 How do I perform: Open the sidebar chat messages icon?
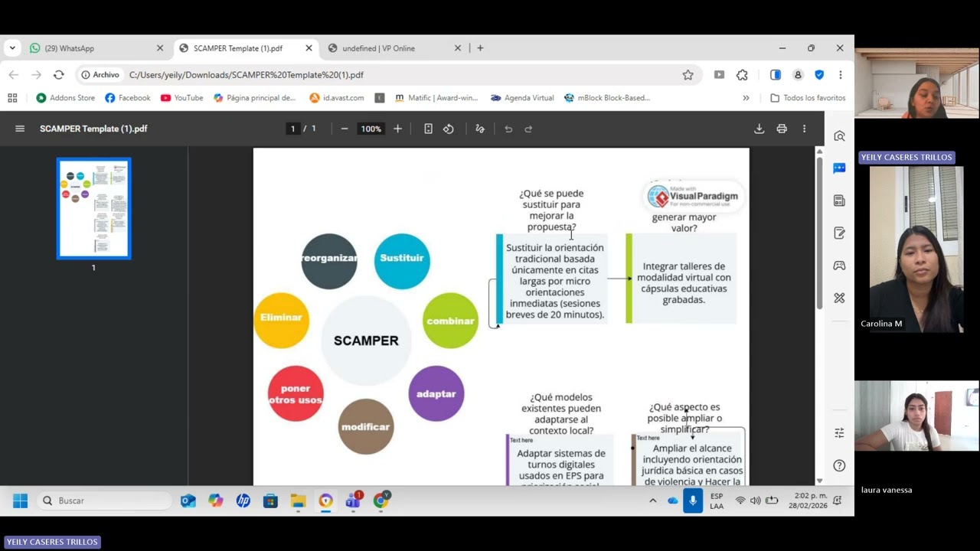tap(840, 168)
